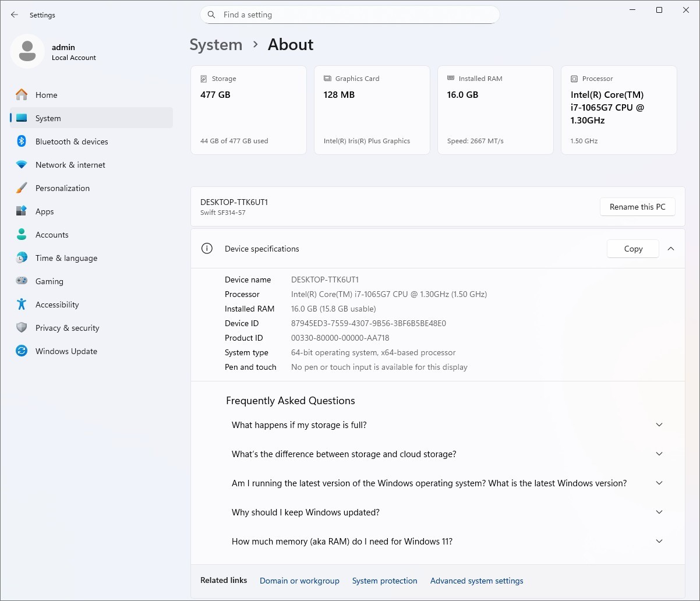Click the Apps icon in sidebar
The height and width of the screenshot is (601, 700).
point(22,211)
